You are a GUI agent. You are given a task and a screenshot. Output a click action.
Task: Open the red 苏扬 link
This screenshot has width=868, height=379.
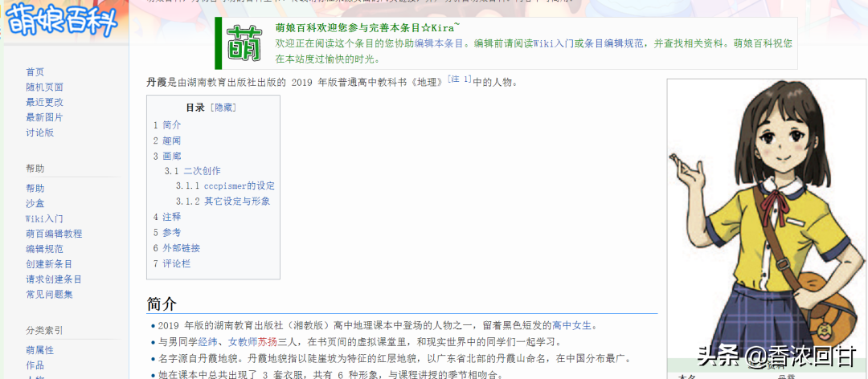[x=267, y=342]
